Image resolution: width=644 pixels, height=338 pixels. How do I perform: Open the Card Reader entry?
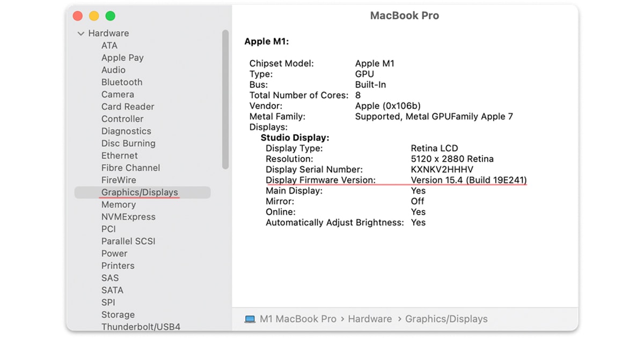click(x=128, y=107)
